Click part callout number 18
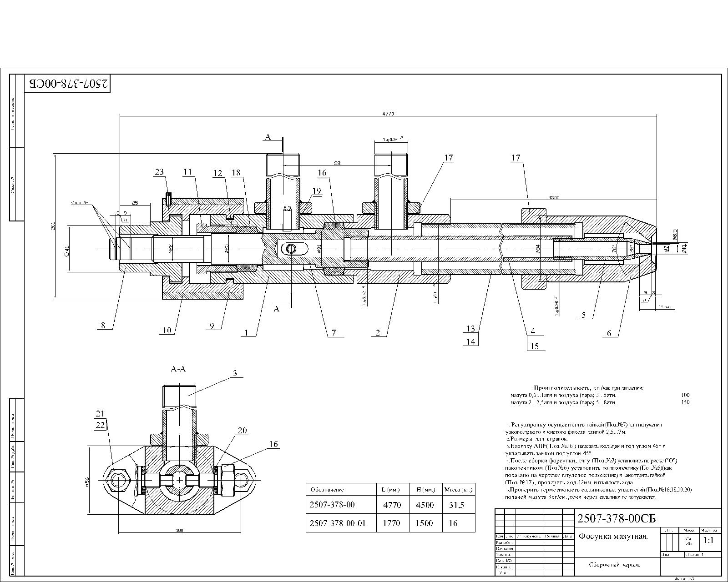 pos(236,173)
